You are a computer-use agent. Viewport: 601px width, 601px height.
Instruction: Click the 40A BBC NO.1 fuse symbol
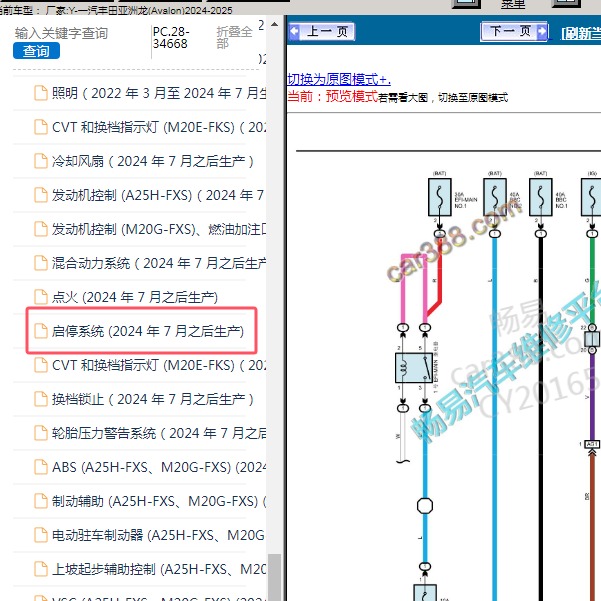[x=541, y=197]
